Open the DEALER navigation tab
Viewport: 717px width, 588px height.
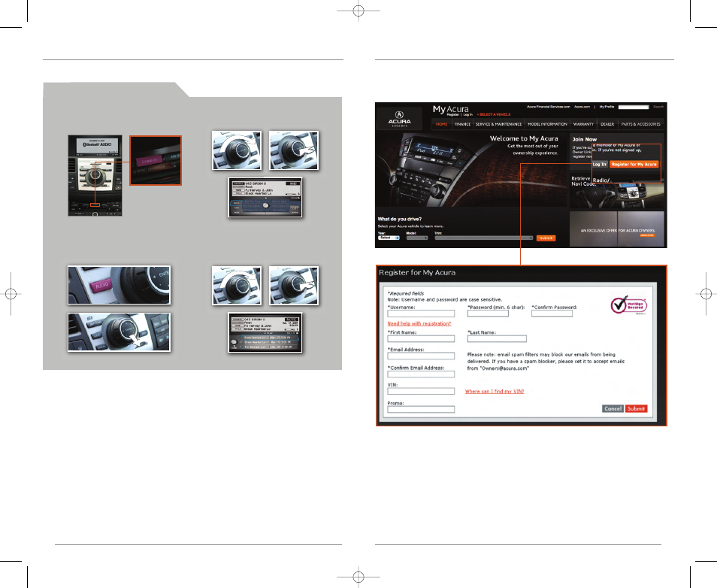tap(607, 124)
